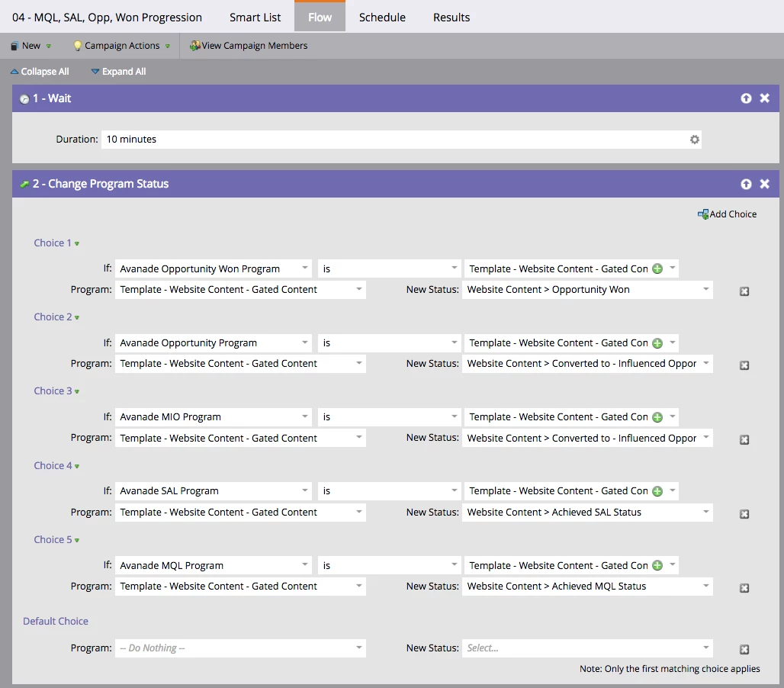Clear the Default Choice row
This screenshot has height=688, width=784.
[x=744, y=650]
